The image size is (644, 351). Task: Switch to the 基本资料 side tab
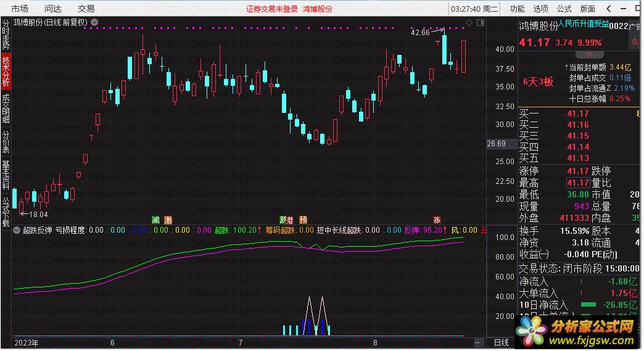pyautogui.click(x=6, y=175)
